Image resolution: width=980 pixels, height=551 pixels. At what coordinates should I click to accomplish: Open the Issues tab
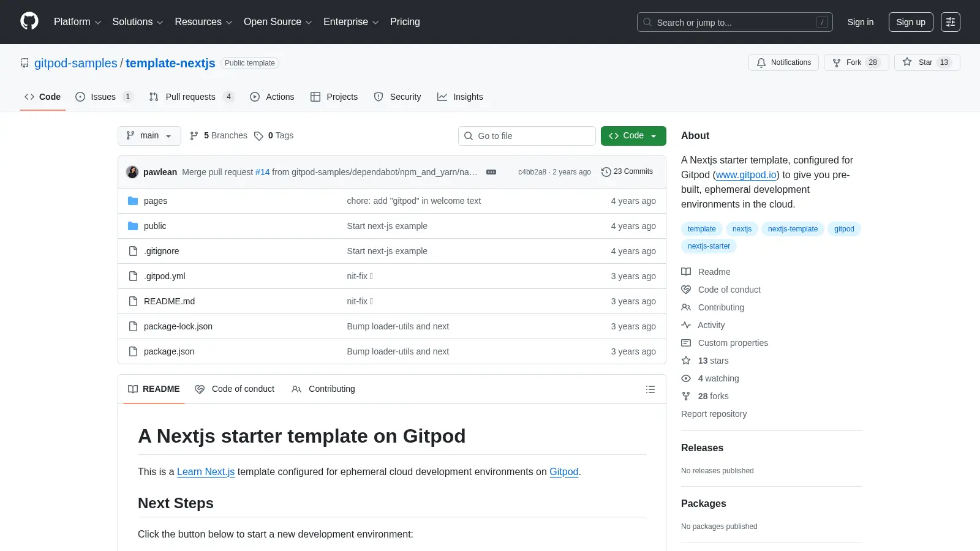point(104,97)
